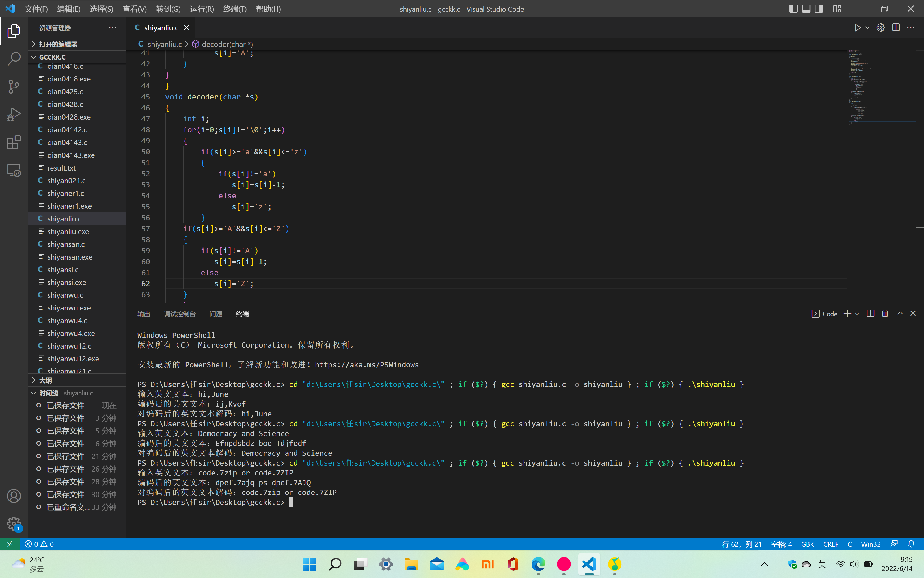
Task: Open 文件(F) menu
Action: [x=36, y=9]
